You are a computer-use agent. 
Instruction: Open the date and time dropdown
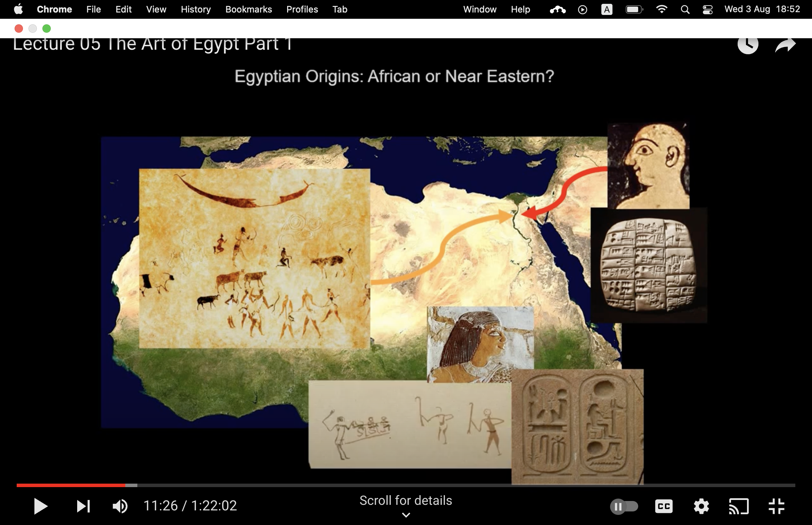pyautogui.click(x=762, y=9)
